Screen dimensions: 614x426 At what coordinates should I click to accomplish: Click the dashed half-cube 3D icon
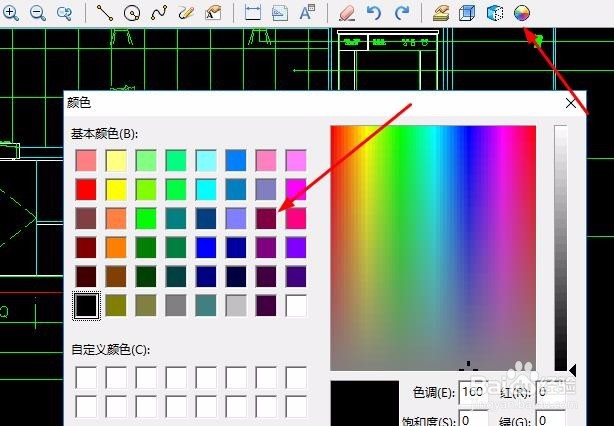[x=495, y=13]
